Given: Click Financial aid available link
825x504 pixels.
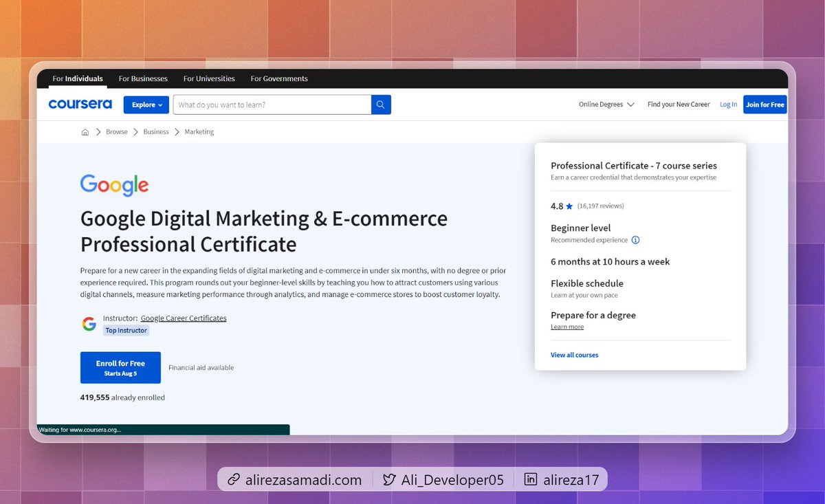Looking at the screenshot, I should (201, 368).
